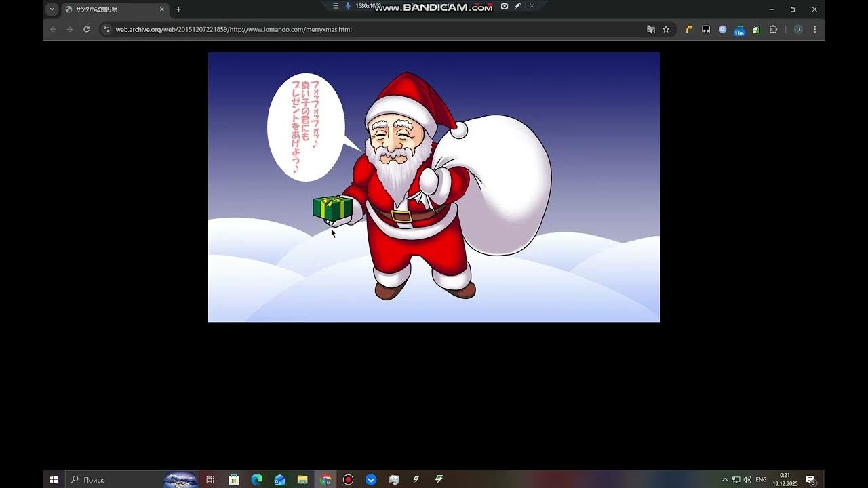Open a new tab with plus button
This screenshot has width=868, height=488.
[178, 9]
